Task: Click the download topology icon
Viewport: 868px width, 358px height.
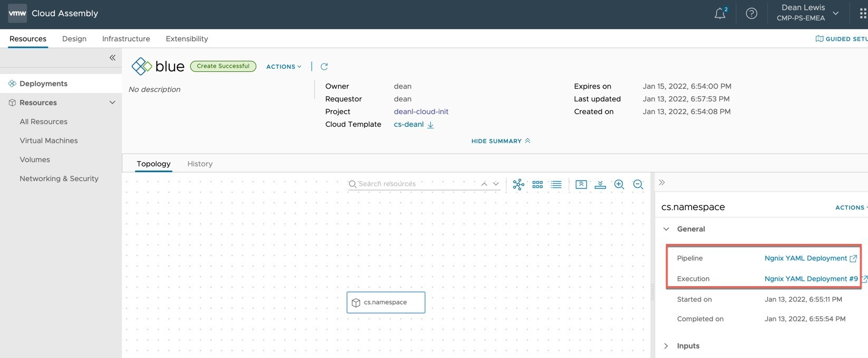Action: (600, 184)
